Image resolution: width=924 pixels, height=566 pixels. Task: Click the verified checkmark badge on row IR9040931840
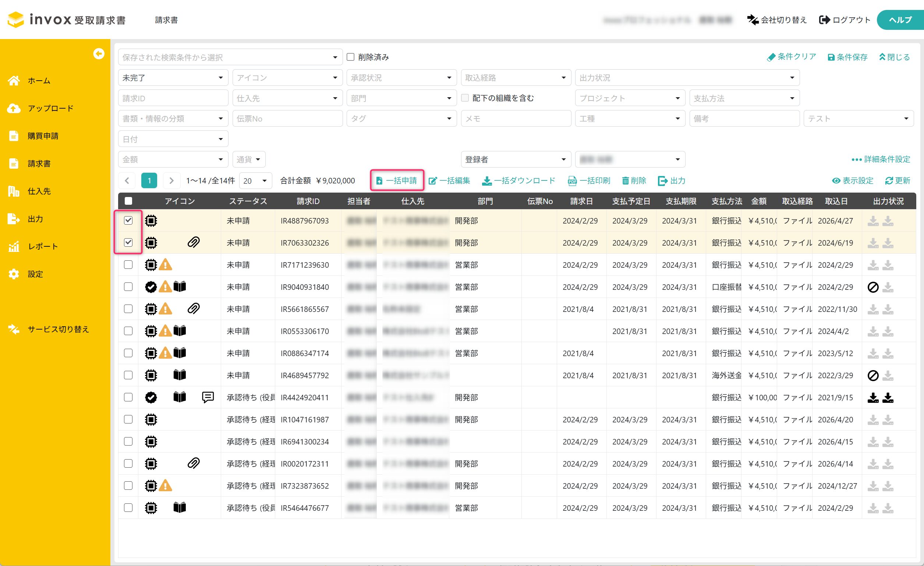tap(151, 287)
